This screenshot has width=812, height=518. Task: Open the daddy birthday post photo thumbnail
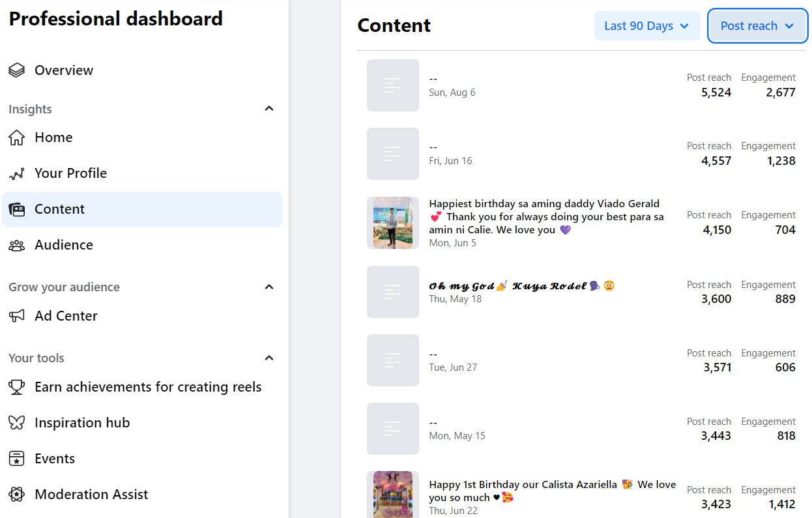[x=393, y=223]
